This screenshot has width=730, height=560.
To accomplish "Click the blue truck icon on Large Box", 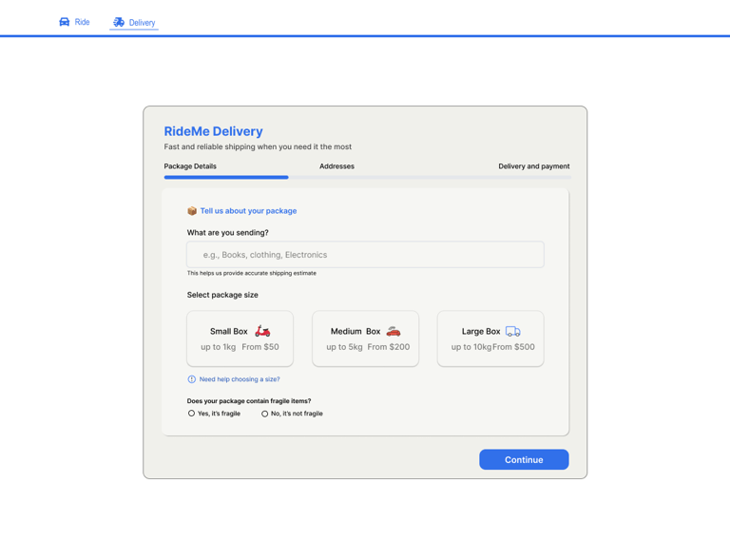I will tap(513, 332).
